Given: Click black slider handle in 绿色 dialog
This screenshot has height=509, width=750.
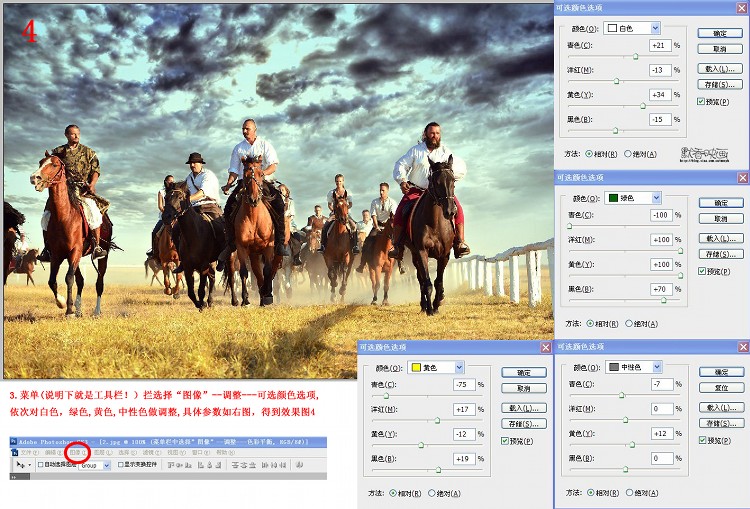Looking at the screenshot, I should (x=663, y=300).
